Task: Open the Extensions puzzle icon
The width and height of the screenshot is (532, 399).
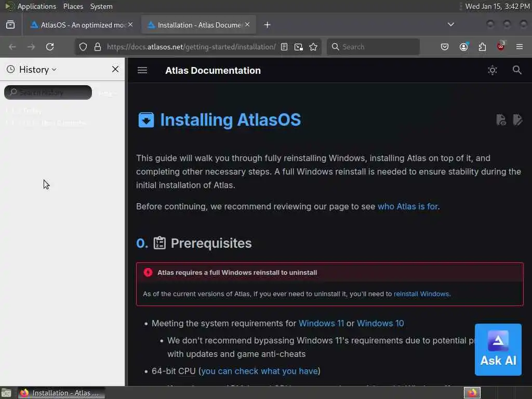Action: (482, 47)
